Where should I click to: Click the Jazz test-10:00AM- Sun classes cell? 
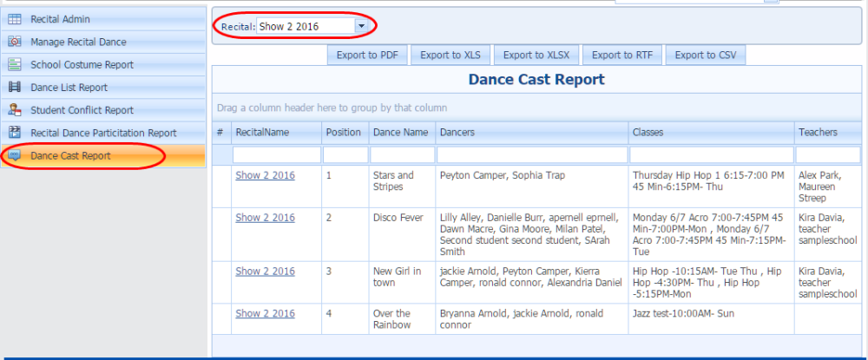[x=712, y=319]
